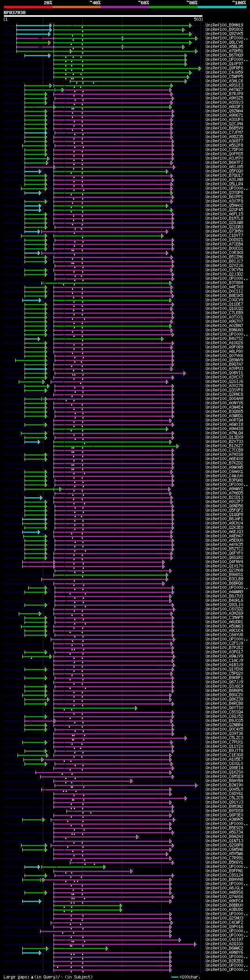Select the UniRef100_Q9ZNA4 label
Viewport: 250px width, 980px height.
(224, 111)
